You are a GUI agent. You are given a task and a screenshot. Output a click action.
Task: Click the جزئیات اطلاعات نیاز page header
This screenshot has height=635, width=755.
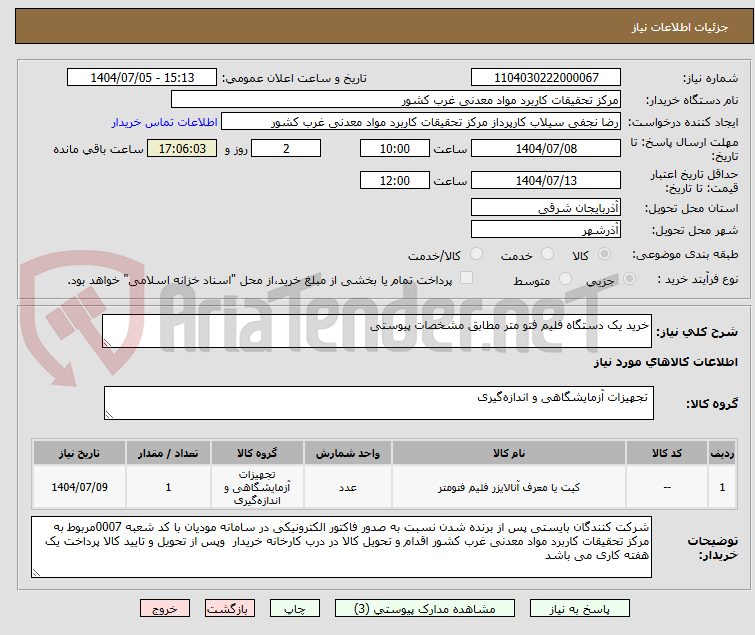(679, 27)
